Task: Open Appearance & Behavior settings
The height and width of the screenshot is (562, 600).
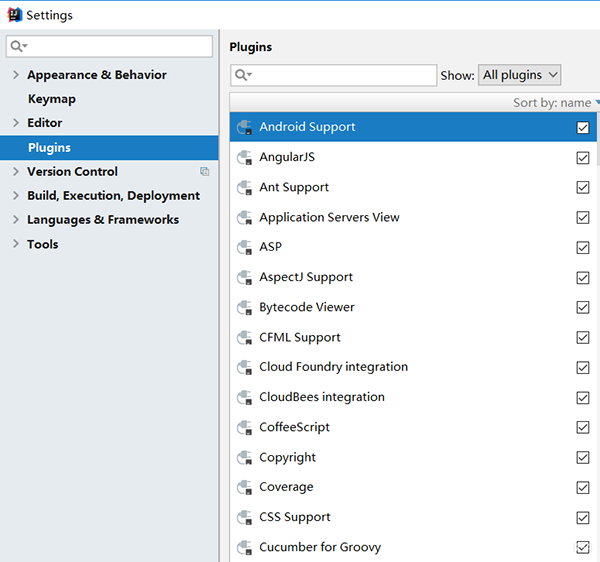Action: 97,75
